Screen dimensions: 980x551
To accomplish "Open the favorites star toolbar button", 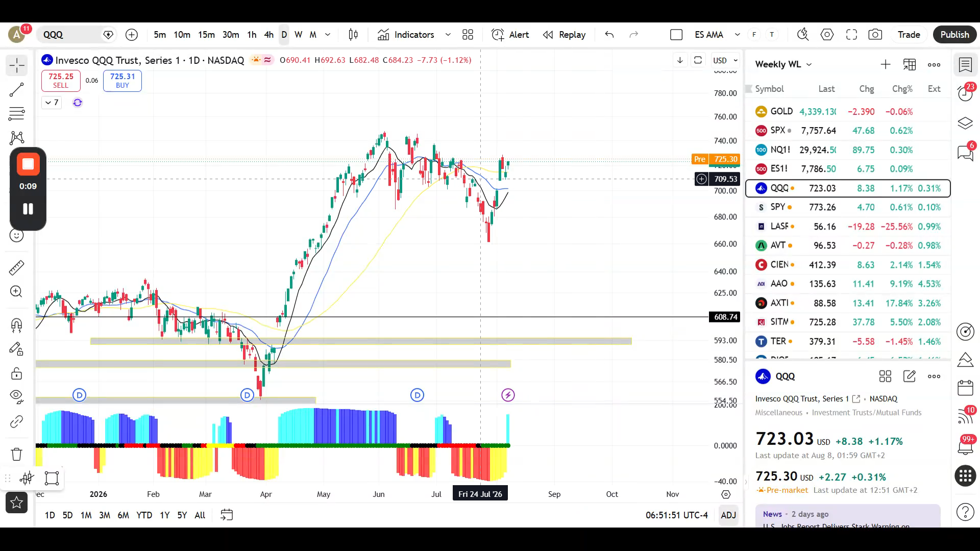I will [17, 503].
